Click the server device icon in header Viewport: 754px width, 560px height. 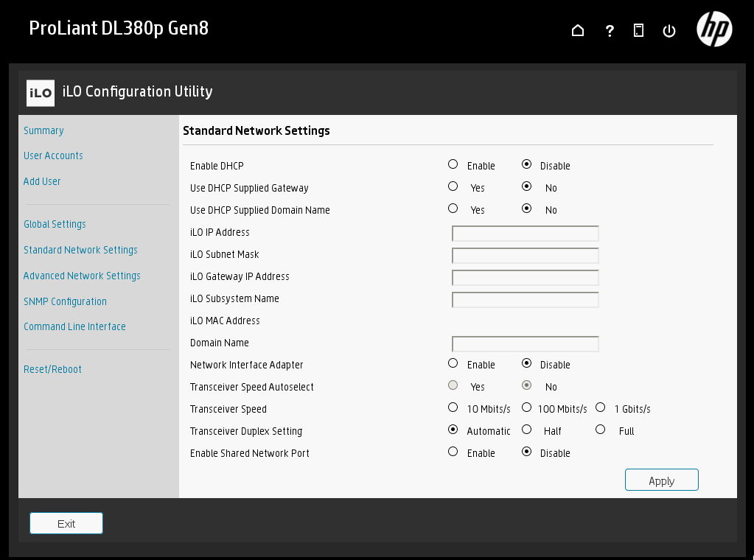pyautogui.click(x=638, y=31)
